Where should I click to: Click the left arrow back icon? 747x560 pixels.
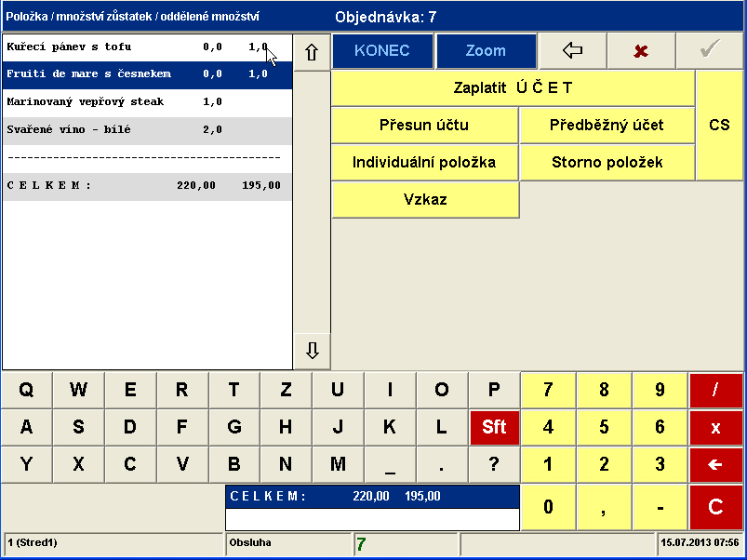click(x=572, y=51)
